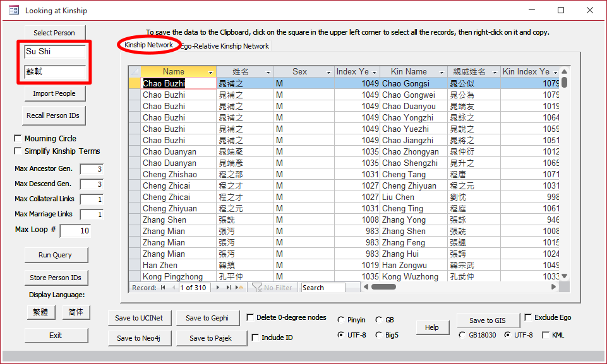Select the Pinyin radio button
Image resolution: width=607 pixels, height=364 pixels.
(x=341, y=320)
